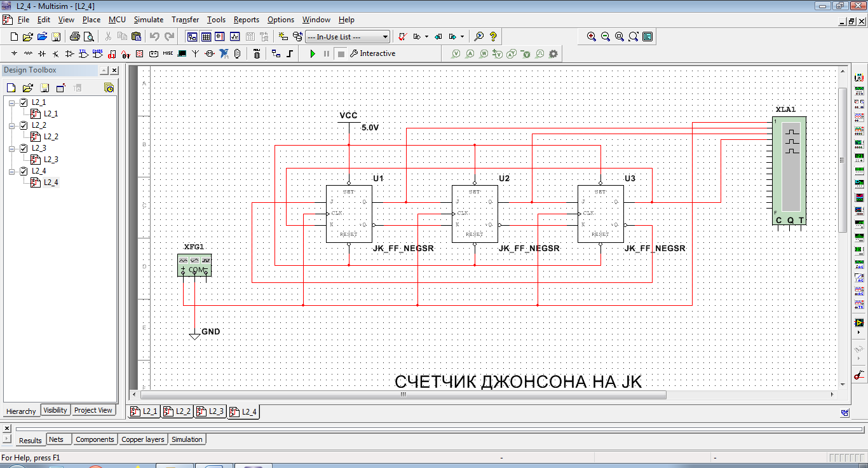
Task: Open the Place menu
Action: (x=92, y=20)
